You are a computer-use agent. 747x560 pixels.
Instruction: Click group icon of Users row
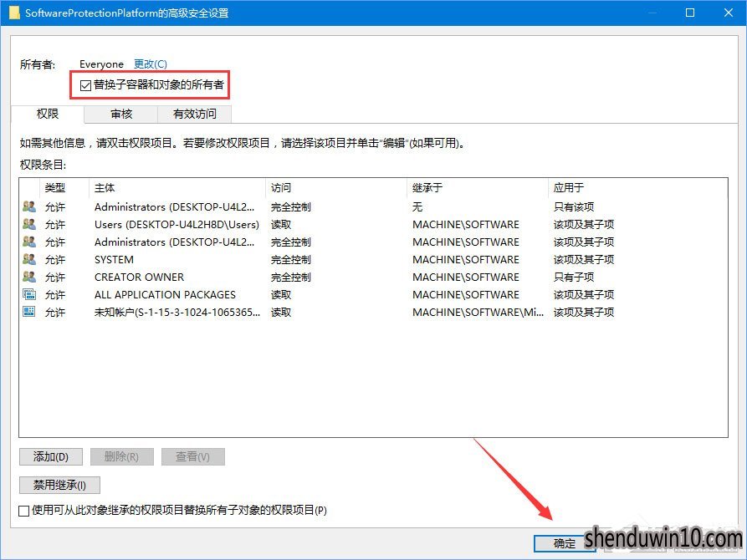point(29,224)
